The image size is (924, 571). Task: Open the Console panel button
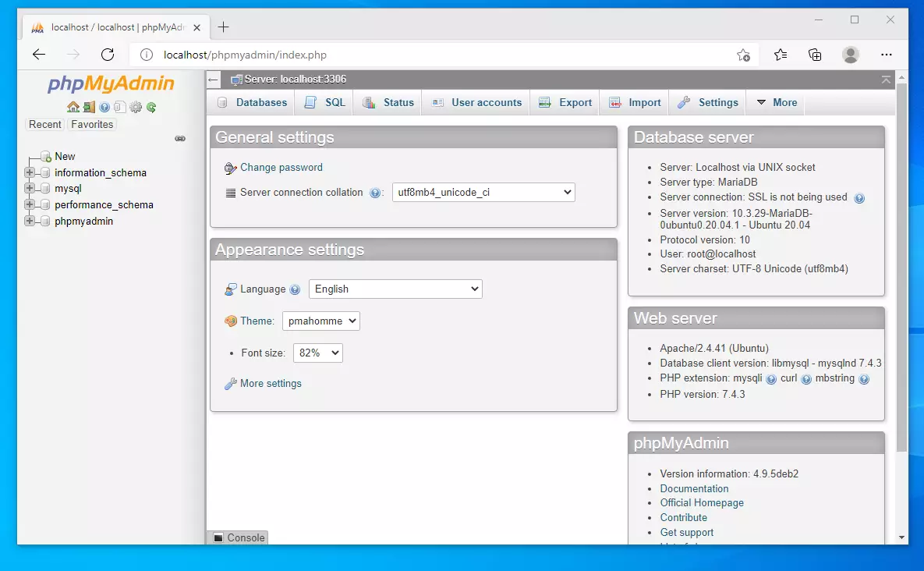tap(239, 537)
